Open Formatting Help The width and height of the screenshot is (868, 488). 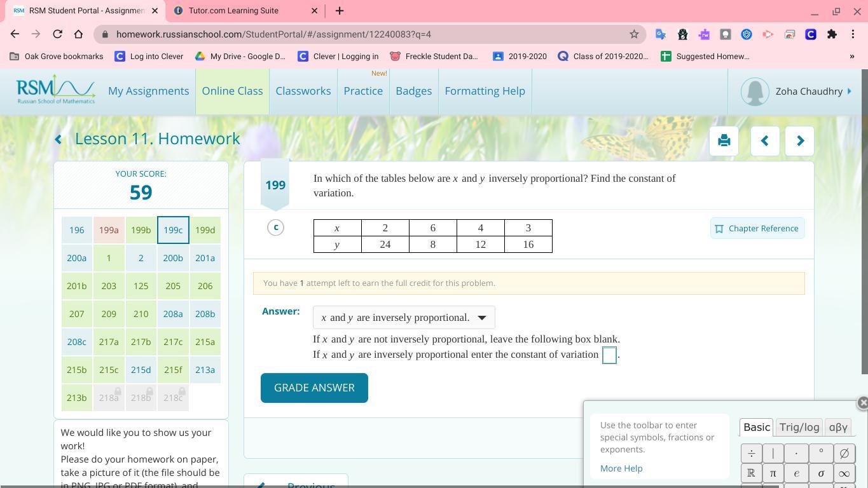click(485, 91)
